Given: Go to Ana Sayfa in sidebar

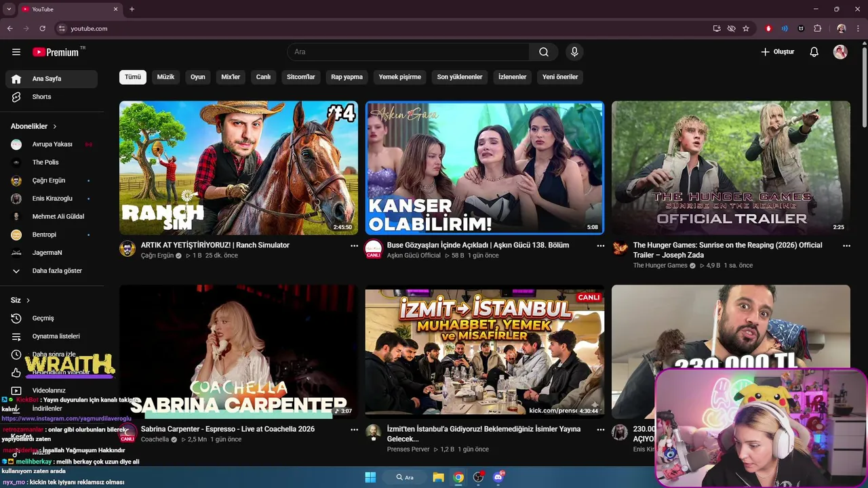Looking at the screenshot, I should [x=52, y=79].
